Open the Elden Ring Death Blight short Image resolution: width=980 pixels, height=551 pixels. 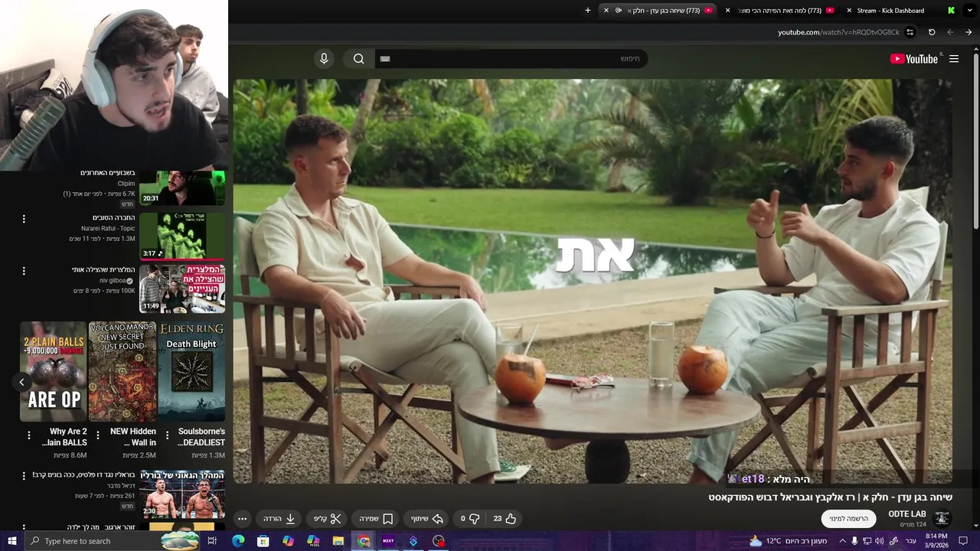pos(191,371)
